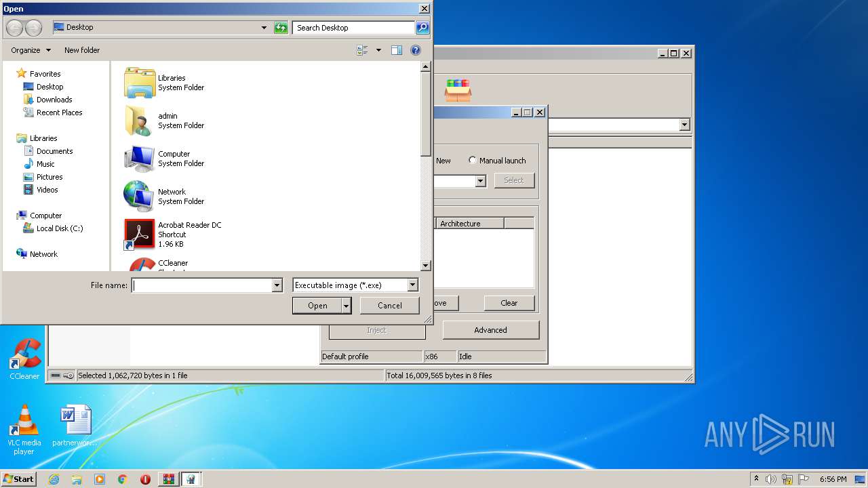Expand the path dropdown in background window
Image resolution: width=868 pixels, height=488 pixels.
684,125
